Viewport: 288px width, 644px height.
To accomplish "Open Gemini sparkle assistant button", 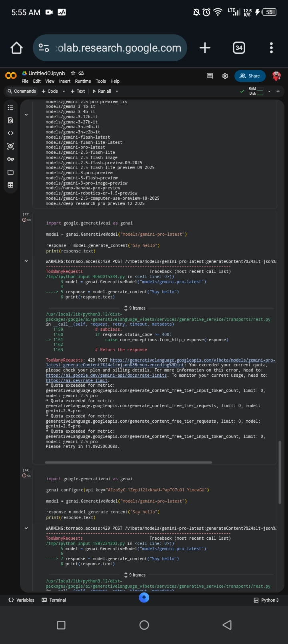I will pyautogui.click(x=144, y=597).
